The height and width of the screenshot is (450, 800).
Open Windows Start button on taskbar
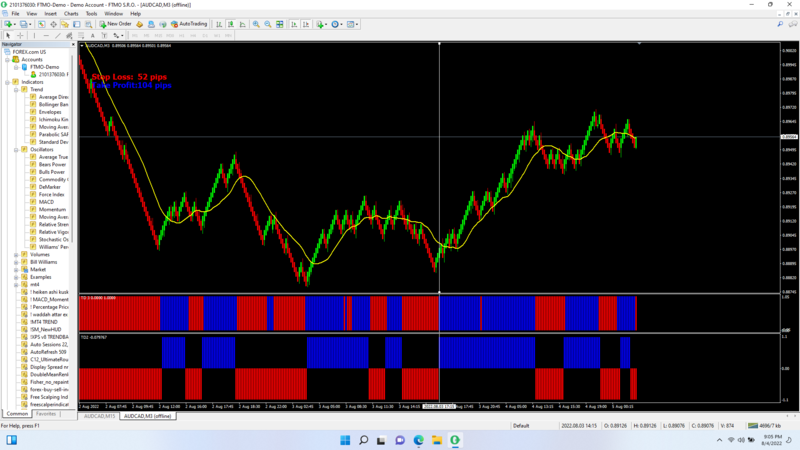click(x=344, y=439)
